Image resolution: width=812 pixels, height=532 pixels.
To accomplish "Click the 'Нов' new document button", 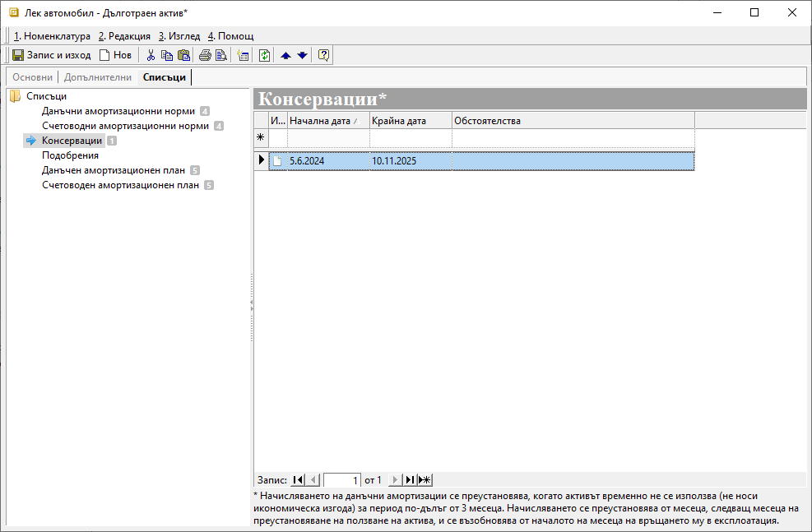I will (x=115, y=55).
